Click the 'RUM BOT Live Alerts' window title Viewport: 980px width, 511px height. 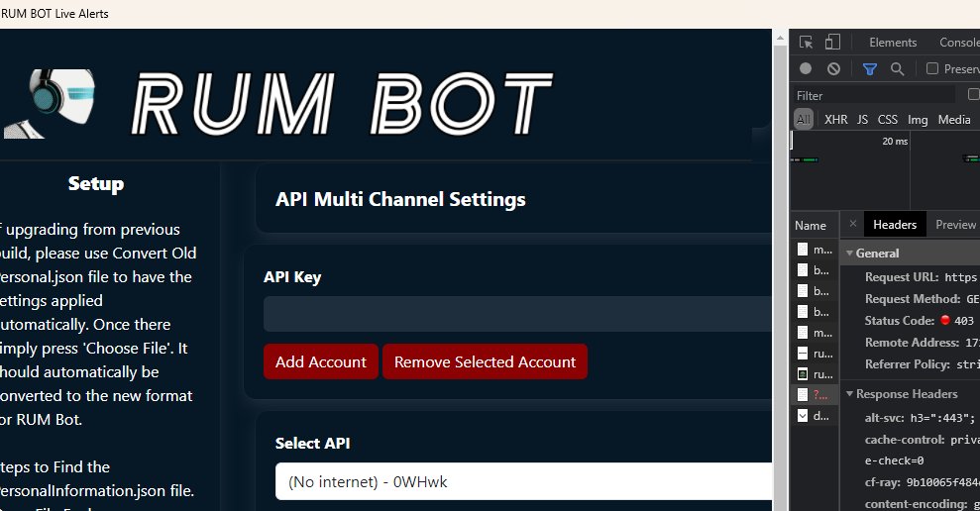[x=54, y=14]
